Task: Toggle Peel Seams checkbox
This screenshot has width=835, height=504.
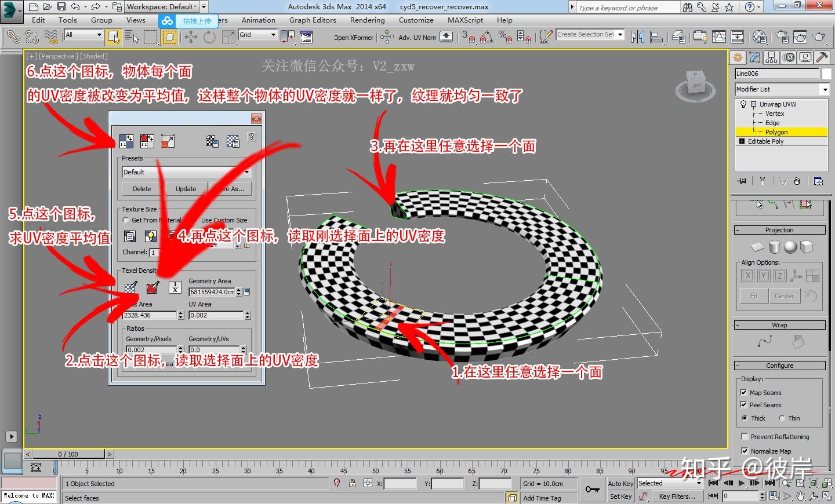Action: point(743,405)
